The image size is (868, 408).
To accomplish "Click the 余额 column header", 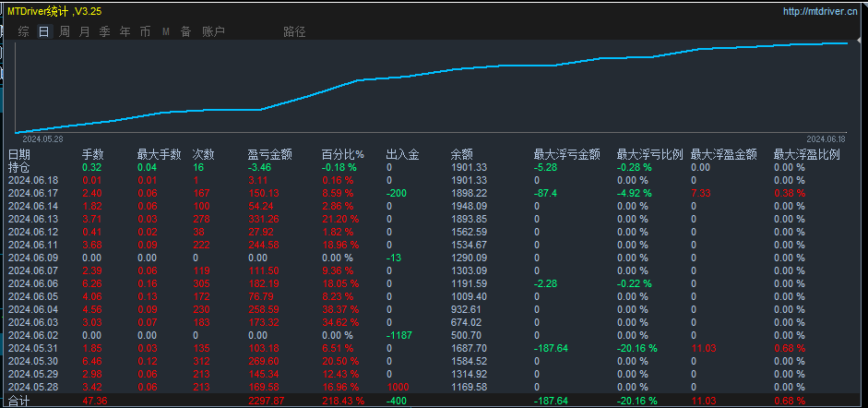I will click(462, 154).
